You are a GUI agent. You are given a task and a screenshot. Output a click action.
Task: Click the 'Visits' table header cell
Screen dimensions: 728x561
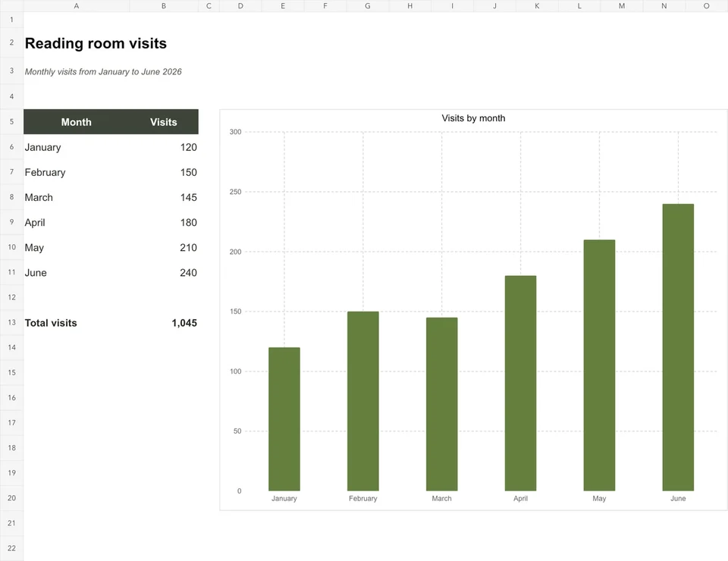[x=164, y=122]
